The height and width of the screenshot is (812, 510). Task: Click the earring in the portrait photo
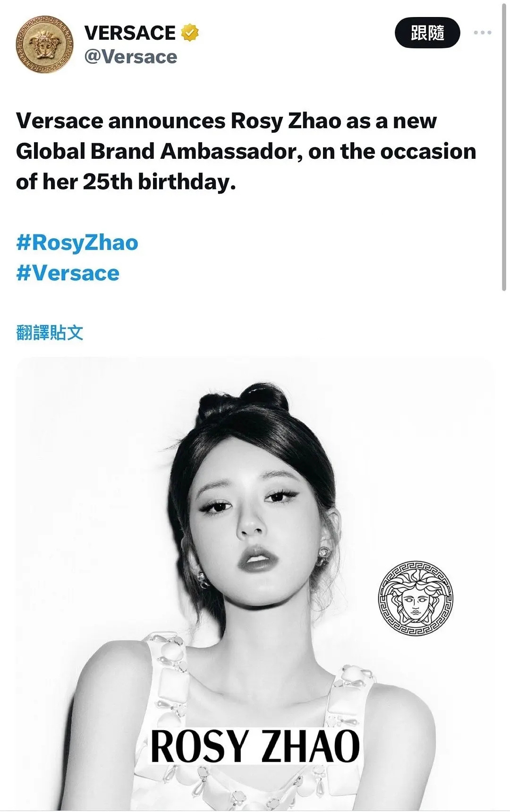click(324, 553)
